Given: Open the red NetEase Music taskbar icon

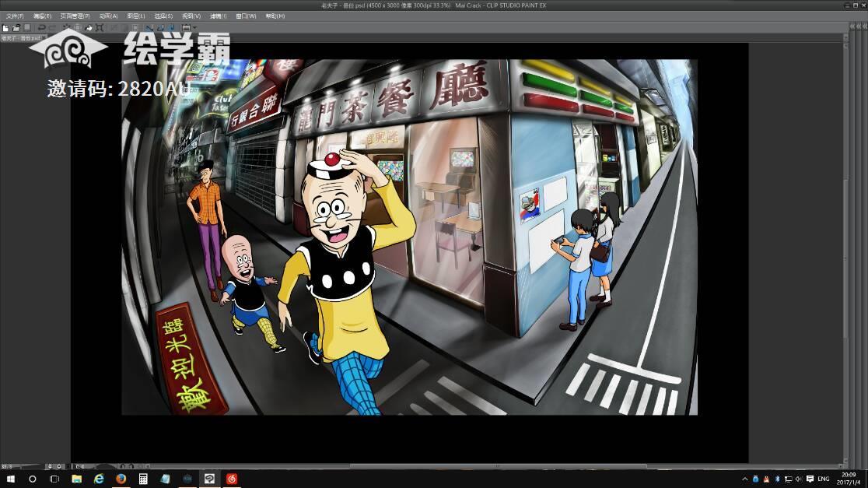Looking at the screenshot, I should pos(232,479).
